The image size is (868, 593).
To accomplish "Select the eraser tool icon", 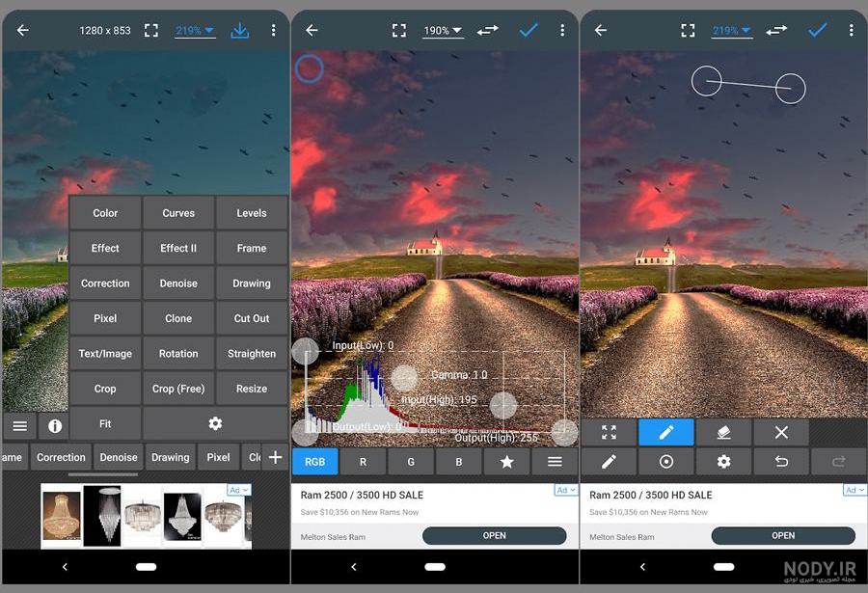I will [723, 432].
